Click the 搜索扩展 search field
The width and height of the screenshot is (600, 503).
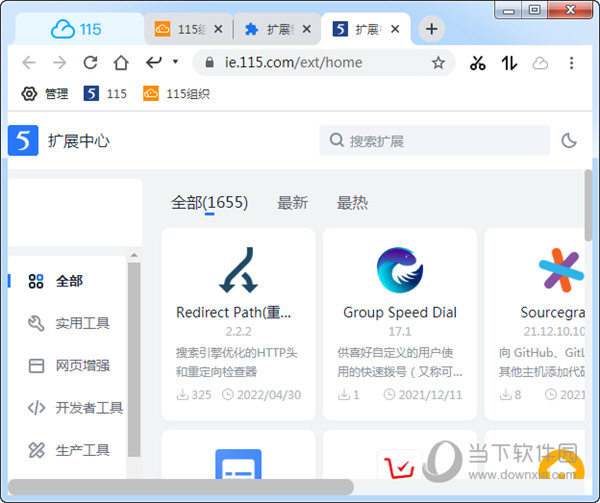click(434, 140)
